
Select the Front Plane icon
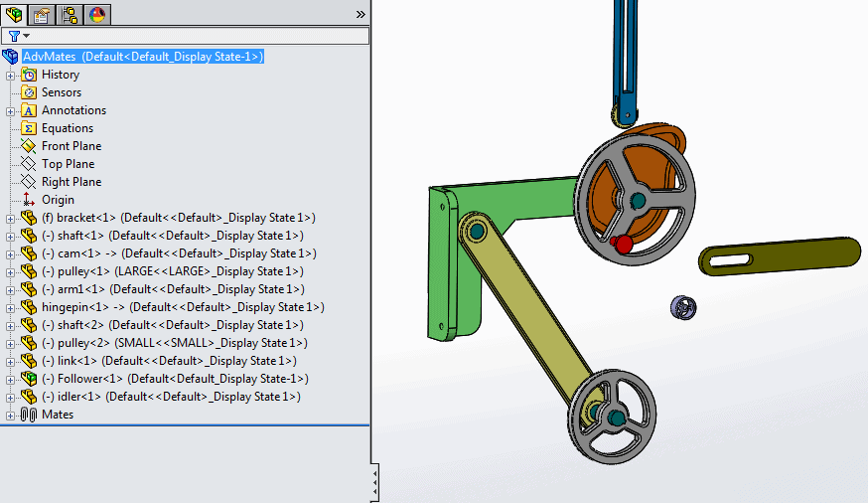point(29,146)
